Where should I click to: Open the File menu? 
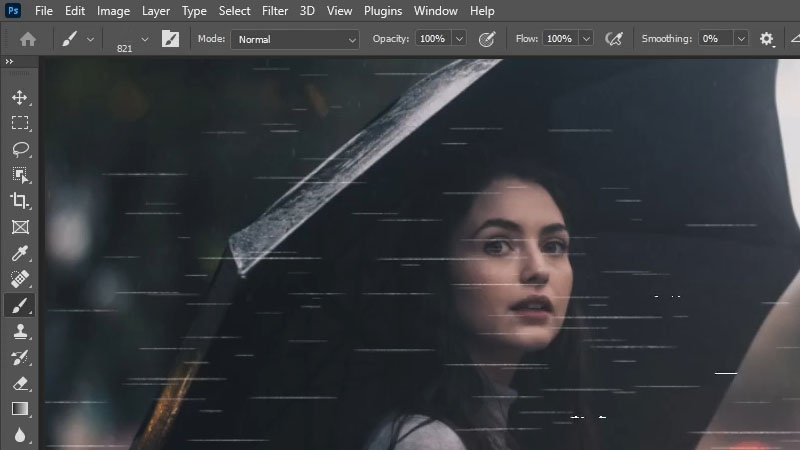click(44, 11)
